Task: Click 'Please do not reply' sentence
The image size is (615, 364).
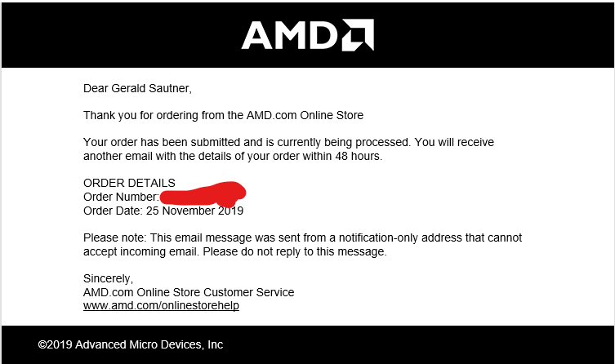Action: pos(295,251)
